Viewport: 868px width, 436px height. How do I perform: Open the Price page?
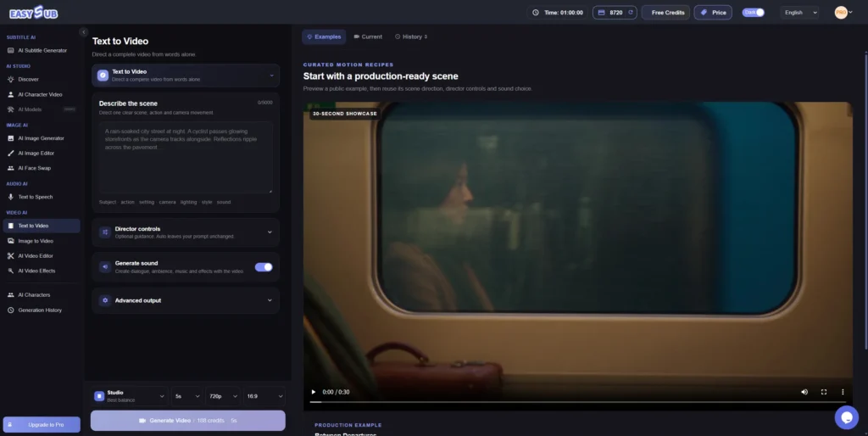click(713, 12)
